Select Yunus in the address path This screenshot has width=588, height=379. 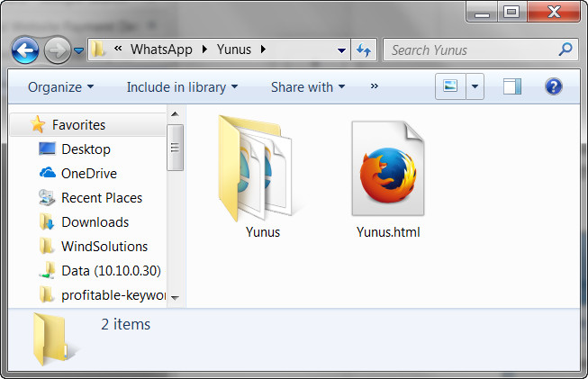click(x=233, y=50)
